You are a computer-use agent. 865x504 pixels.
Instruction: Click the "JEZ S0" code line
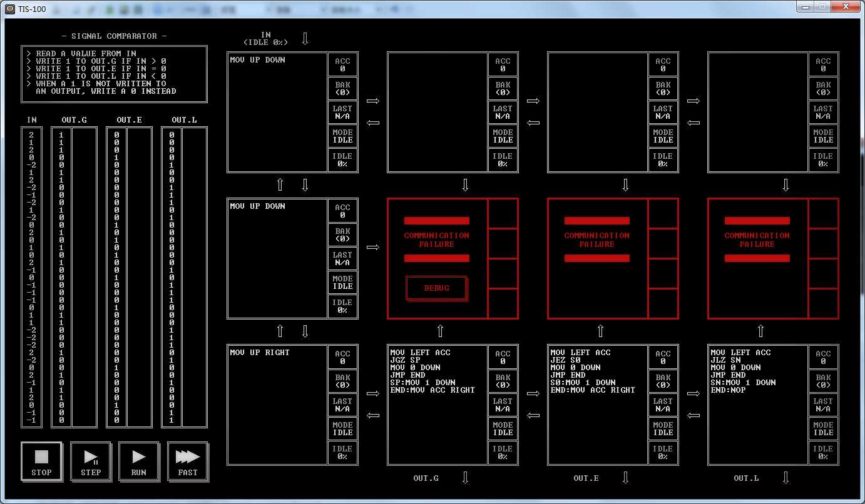coord(565,360)
